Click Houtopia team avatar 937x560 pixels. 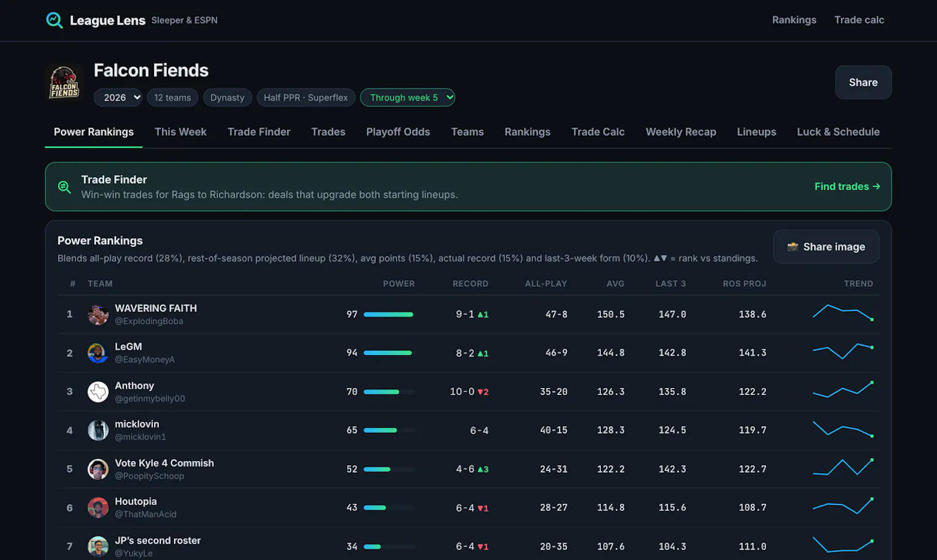[x=98, y=508]
